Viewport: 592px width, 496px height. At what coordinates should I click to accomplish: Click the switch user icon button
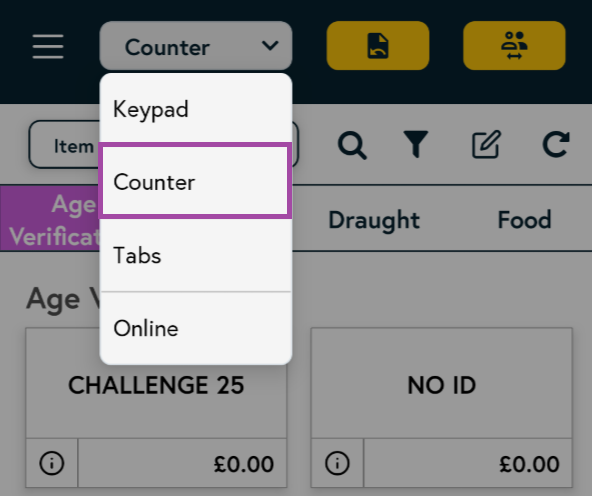coord(514,46)
